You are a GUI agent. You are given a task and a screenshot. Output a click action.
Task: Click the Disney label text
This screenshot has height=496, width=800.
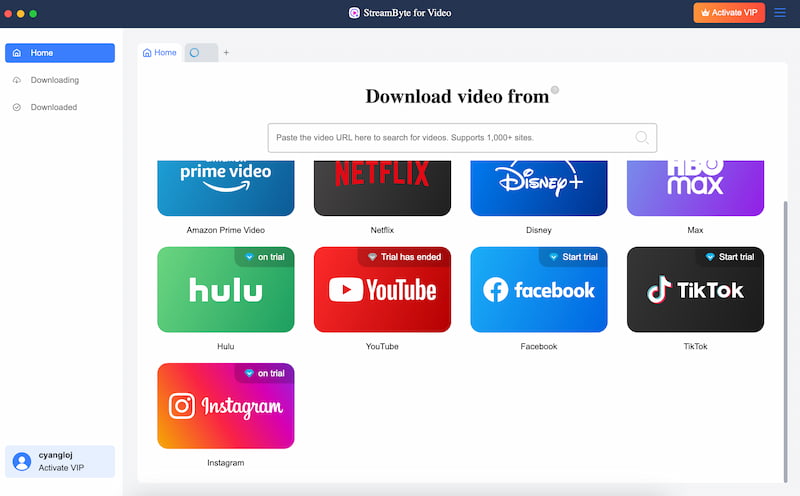click(x=539, y=230)
